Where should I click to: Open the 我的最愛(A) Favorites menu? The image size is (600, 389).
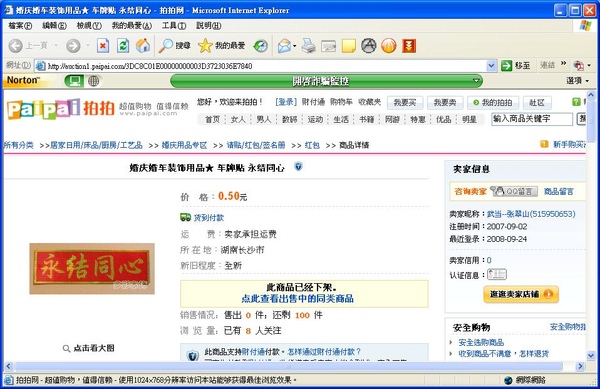click(132, 26)
